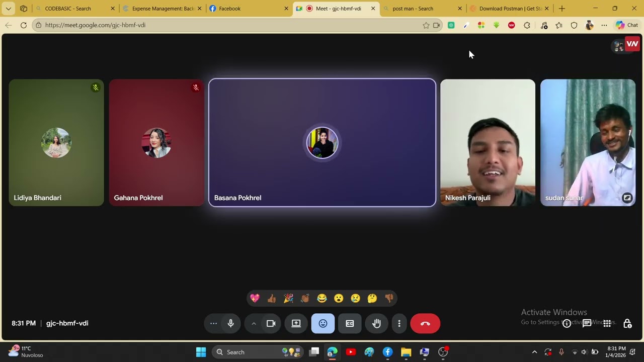
Task: Send the surprised face reaction
Action: pos(339,298)
